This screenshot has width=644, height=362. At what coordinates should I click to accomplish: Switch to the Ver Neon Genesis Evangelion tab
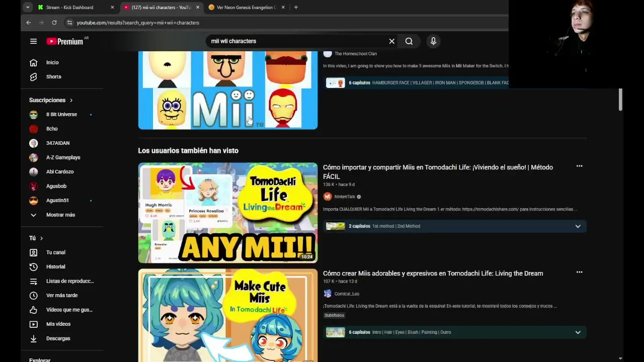[x=246, y=8]
